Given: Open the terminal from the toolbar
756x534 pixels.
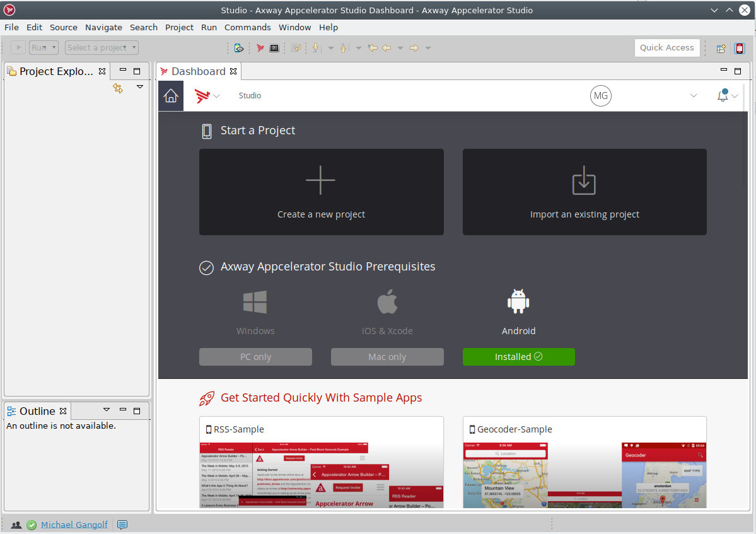Looking at the screenshot, I should [274, 48].
